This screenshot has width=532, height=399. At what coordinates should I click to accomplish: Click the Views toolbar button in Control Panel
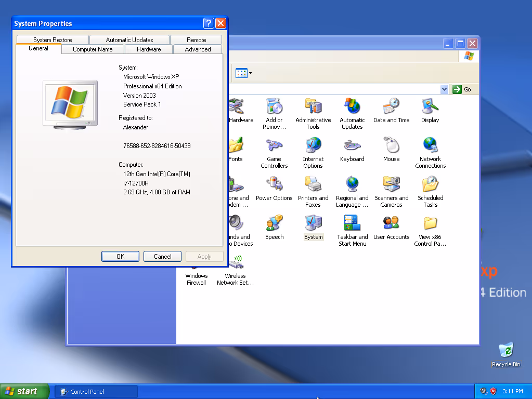tap(243, 73)
